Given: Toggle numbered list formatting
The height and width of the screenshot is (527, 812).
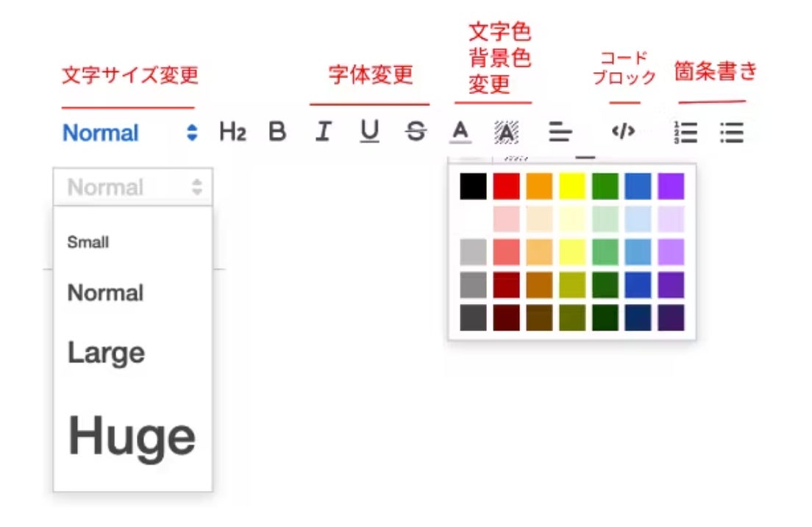Looking at the screenshot, I should (685, 132).
